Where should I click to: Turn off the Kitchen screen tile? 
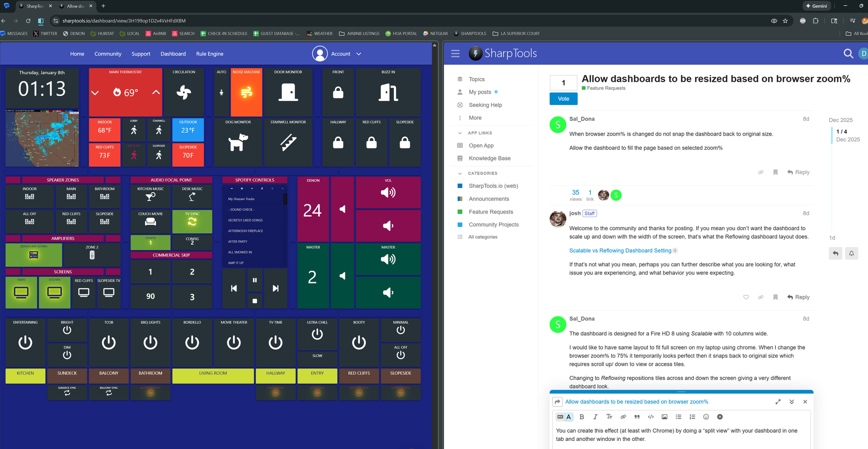55,293
